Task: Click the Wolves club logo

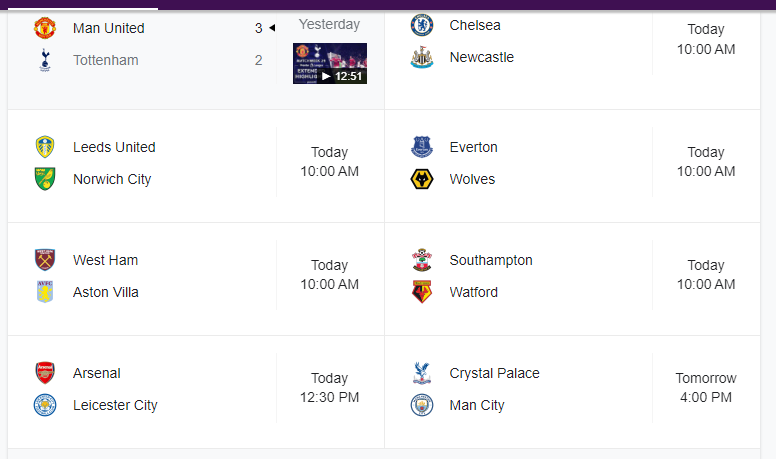Action: 422,179
